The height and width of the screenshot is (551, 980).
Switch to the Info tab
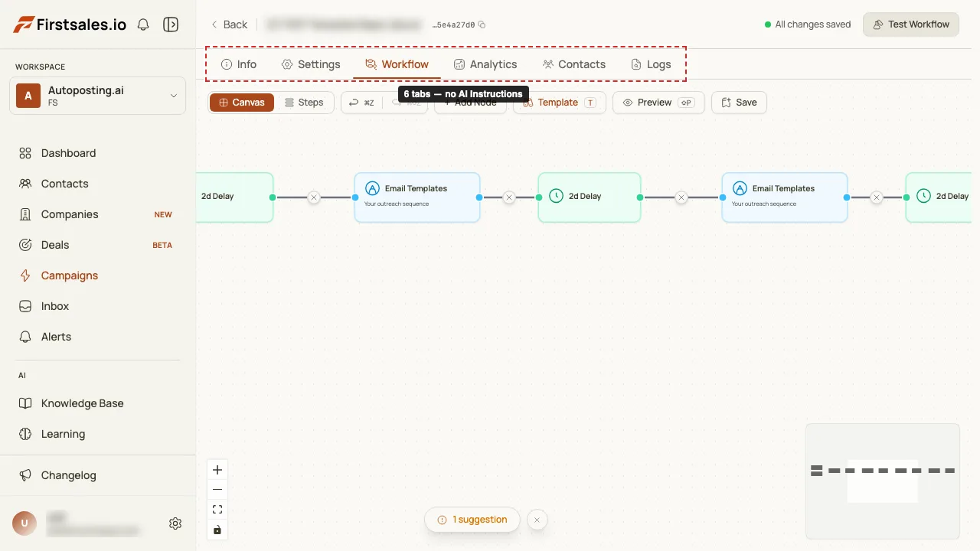pyautogui.click(x=238, y=64)
